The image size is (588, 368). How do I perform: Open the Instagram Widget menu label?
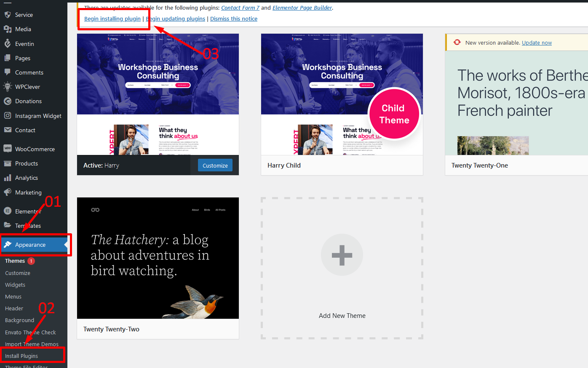[x=38, y=116]
